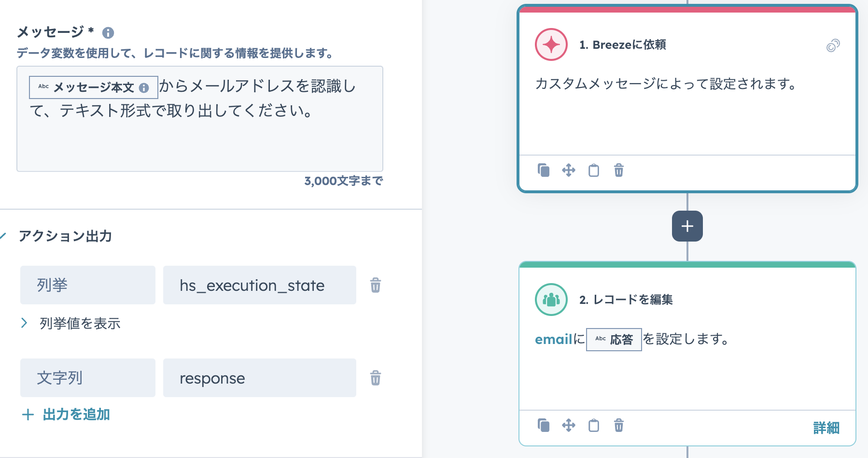Delete the hs_execution_state output row
This screenshot has height=458, width=868.
376,285
